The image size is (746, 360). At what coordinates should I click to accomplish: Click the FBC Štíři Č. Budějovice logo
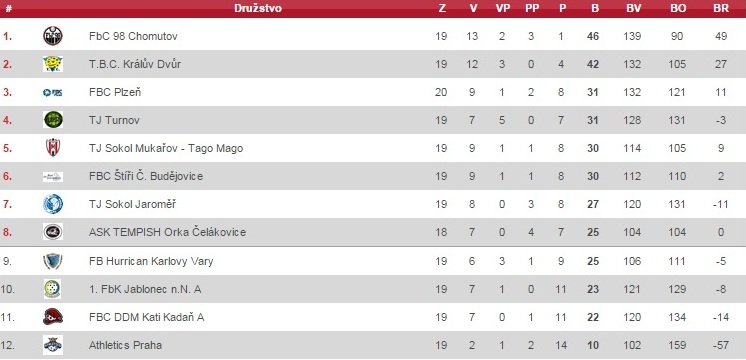(x=53, y=176)
